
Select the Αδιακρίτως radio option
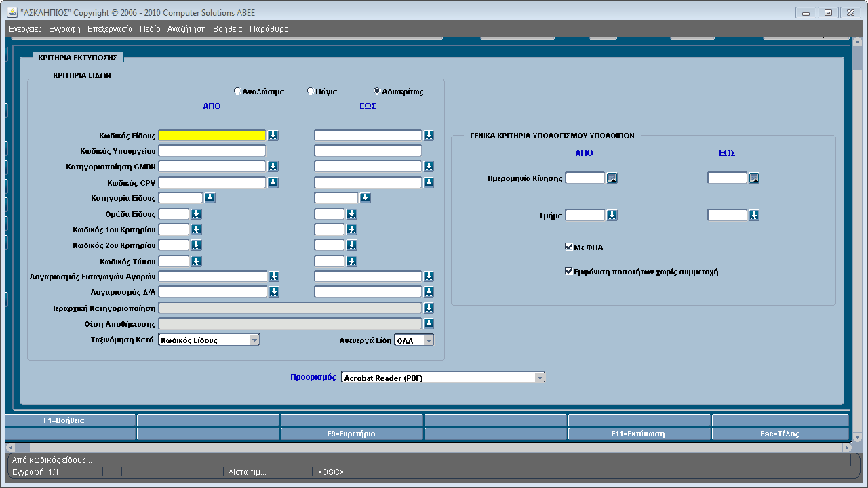pyautogui.click(x=377, y=91)
